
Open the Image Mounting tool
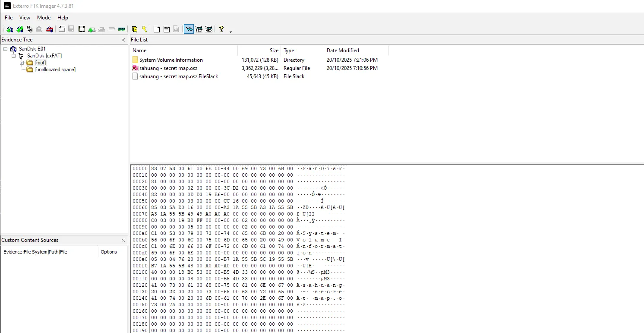click(29, 29)
